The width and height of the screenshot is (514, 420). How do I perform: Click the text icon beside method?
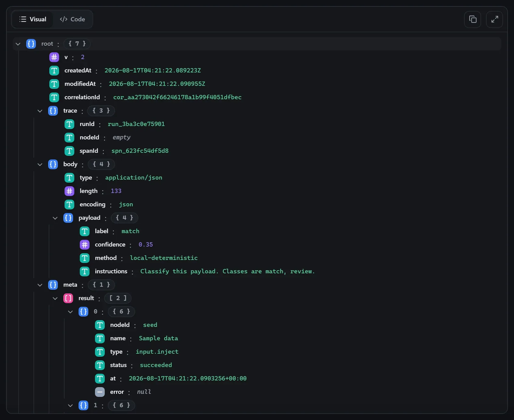point(85,258)
